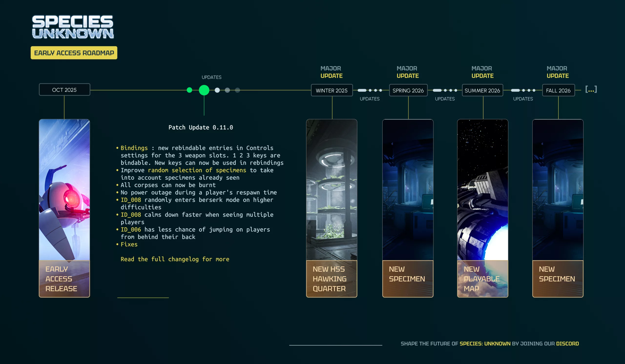625x364 pixels.
Task: Open the Fall 2026 New Specimen card
Action: (x=558, y=208)
